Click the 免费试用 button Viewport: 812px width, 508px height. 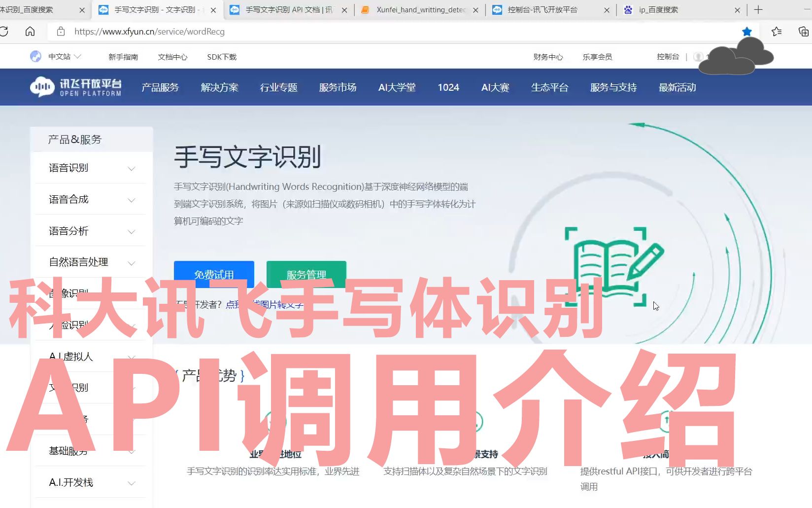[x=214, y=274]
